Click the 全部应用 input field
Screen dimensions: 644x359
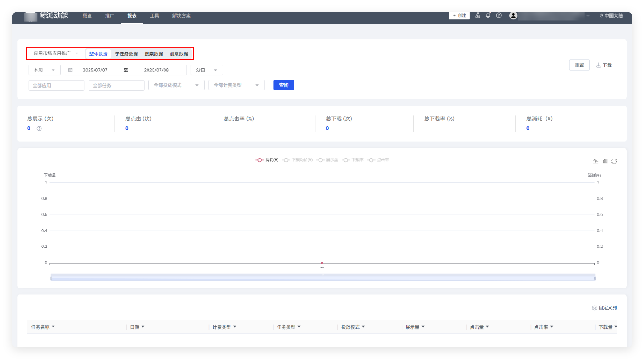click(56, 85)
